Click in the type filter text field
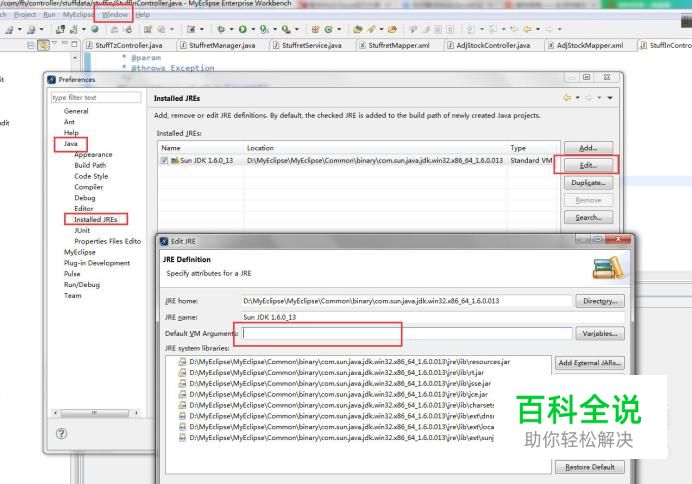The width and height of the screenshot is (692, 484). 96,97
